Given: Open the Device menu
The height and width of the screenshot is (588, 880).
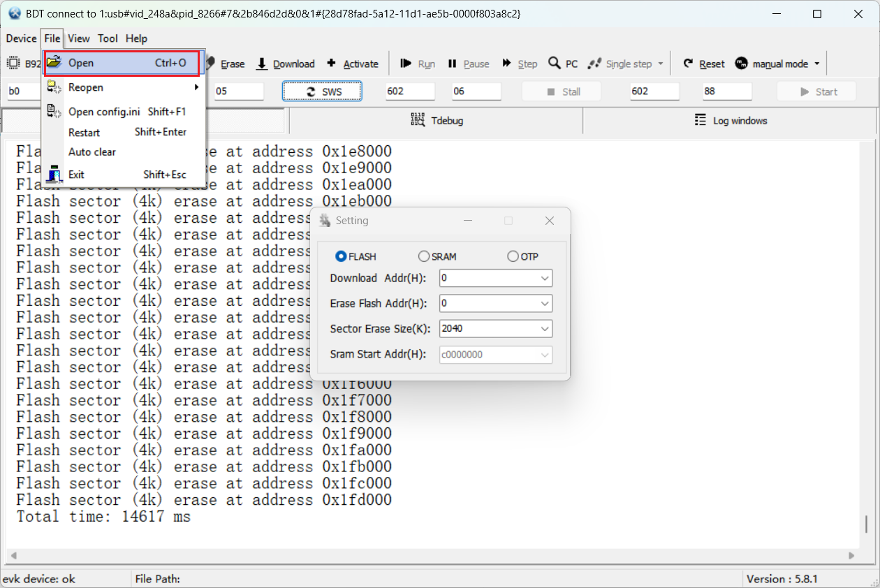Looking at the screenshot, I should click(x=21, y=38).
